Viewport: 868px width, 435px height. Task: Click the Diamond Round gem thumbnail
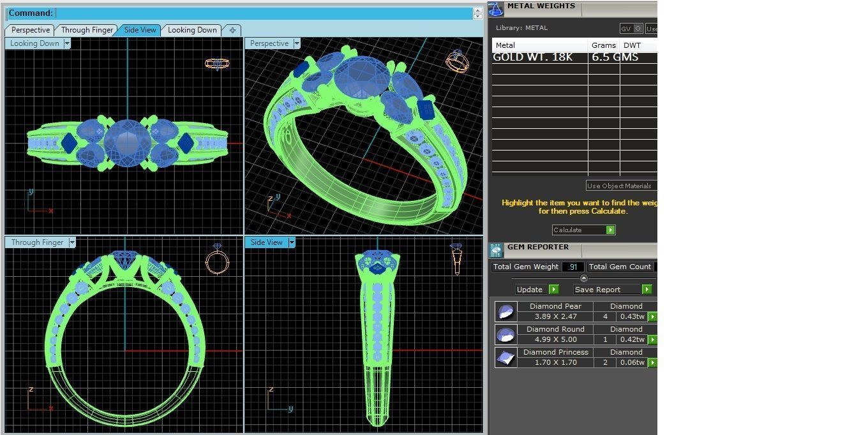tap(506, 335)
